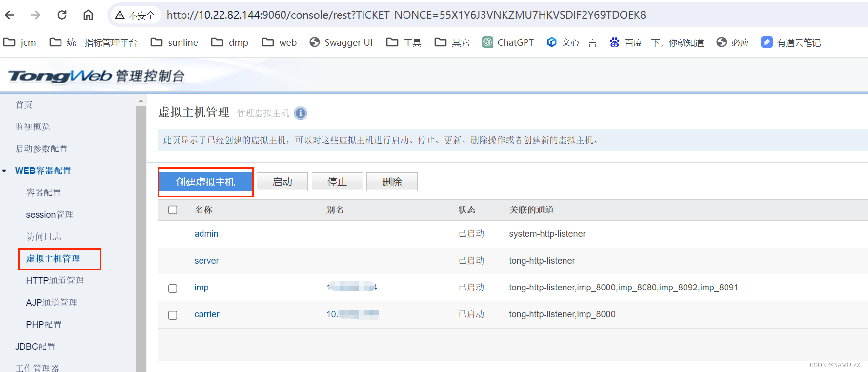This screenshot has height=372, width=868.
Task: Click the blue info icon beside 管理虚拟主机
Action: (301, 113)
